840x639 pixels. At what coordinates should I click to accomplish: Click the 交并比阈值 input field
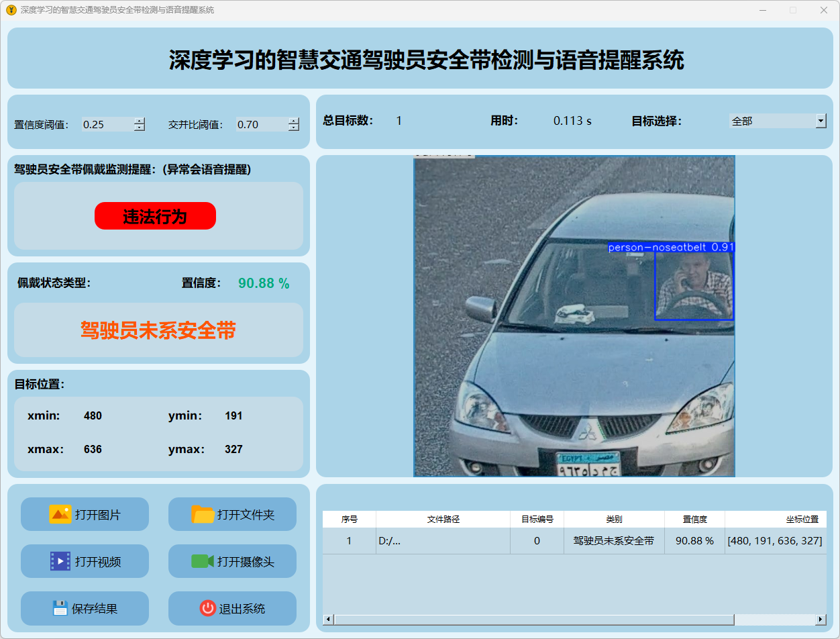(262, 124)
